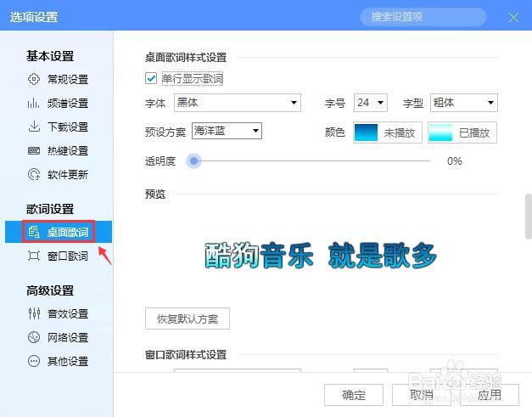Click the vertical scrollbar thumb
532x417 pixels.
click(x=529, y=217)
